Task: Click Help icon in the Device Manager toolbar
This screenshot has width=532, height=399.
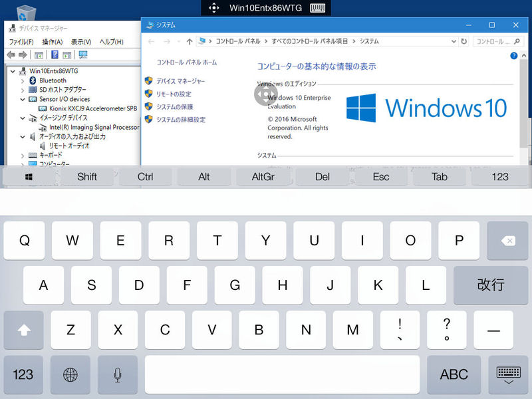Action: [x=55, y=55]
